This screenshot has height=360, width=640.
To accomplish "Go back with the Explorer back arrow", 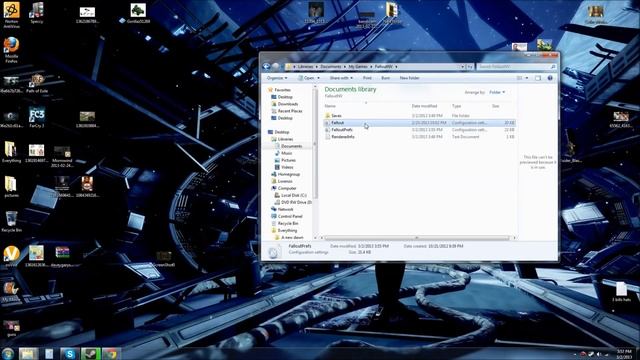I will [267, 67].
